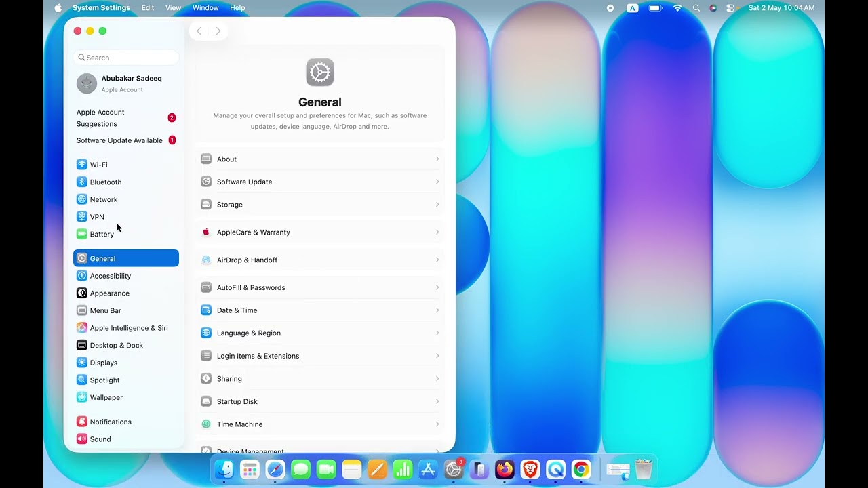The width and height of the screenshot is (868, 488).
Task: Open App Store from the Dock
Action: click(428, 469)
